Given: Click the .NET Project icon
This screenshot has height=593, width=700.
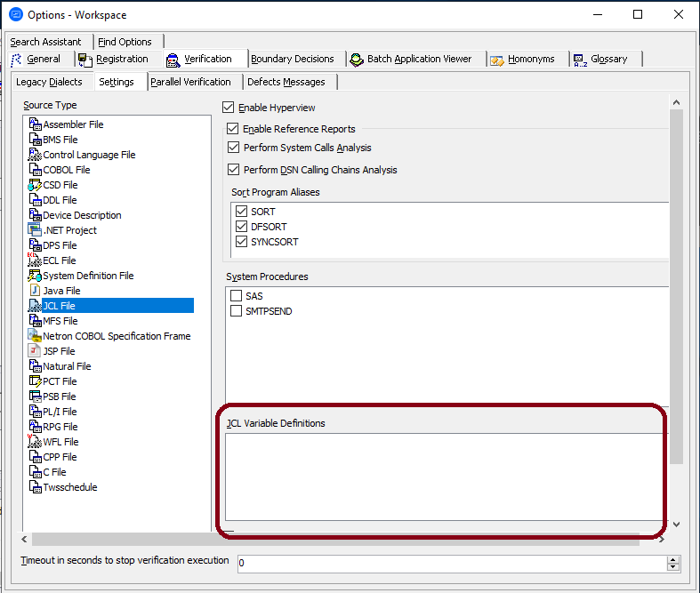Looking at the screenshot, I should pos(35,230).
